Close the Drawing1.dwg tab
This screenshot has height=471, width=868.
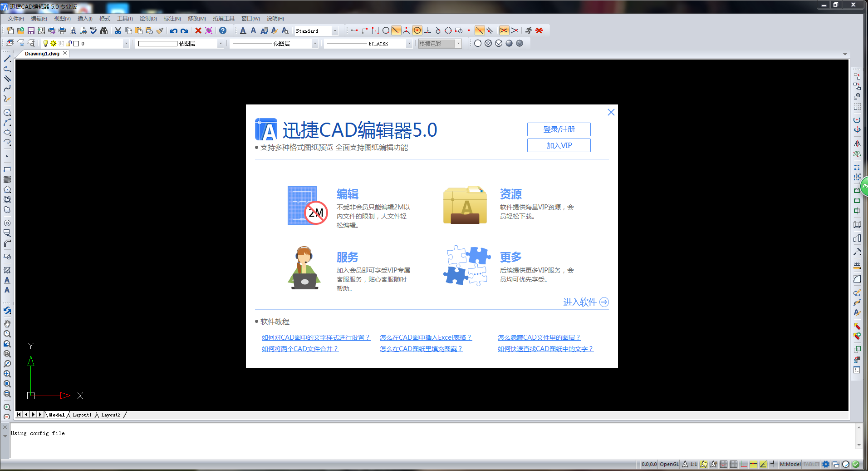65,53
